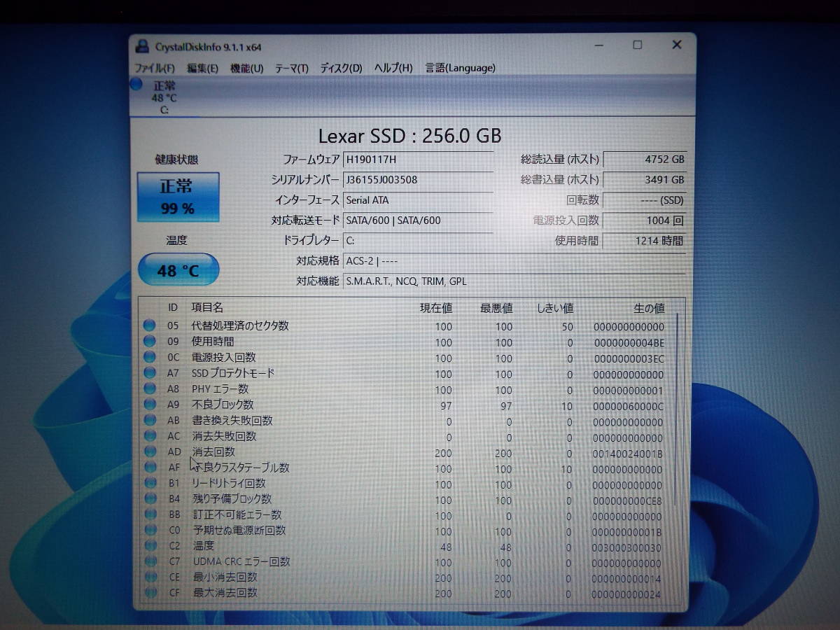The width and height of the screenshot is (840, 630).
Task: Click the S.M.A.R.T., NCQ, TRIM, GPL features field
Action: click(x=514, y=281)
